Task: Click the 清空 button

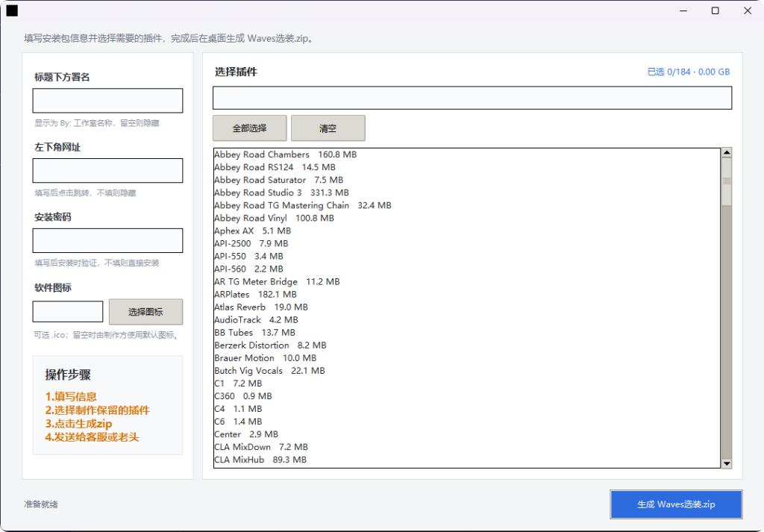Action: click(328, 128)
